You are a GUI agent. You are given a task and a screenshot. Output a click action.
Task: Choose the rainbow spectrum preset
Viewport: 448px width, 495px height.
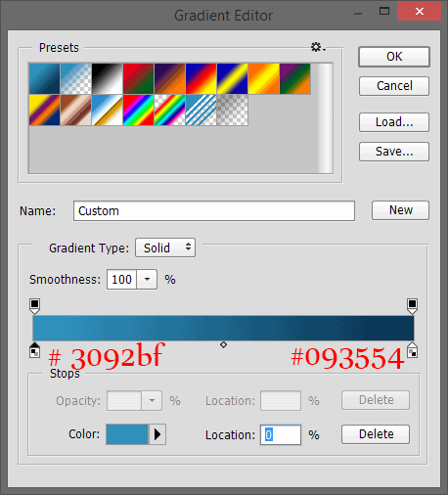click(139, 111)
